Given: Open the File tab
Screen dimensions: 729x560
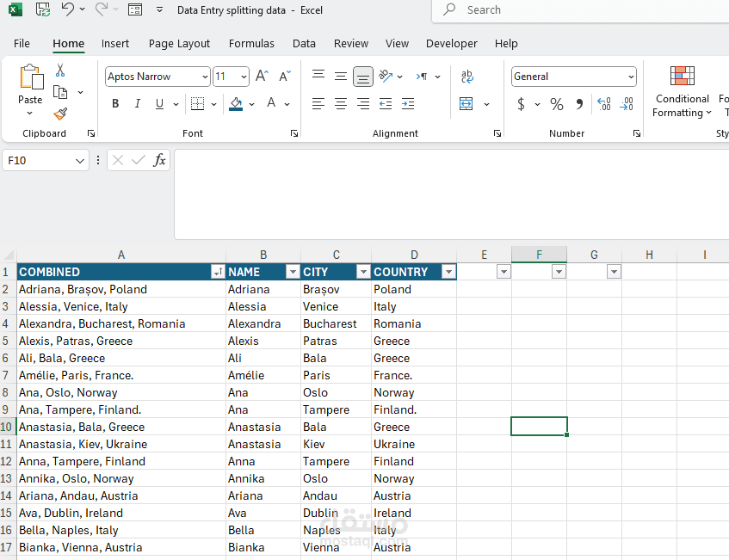Looking at the screenshot, I should (22, 44).
